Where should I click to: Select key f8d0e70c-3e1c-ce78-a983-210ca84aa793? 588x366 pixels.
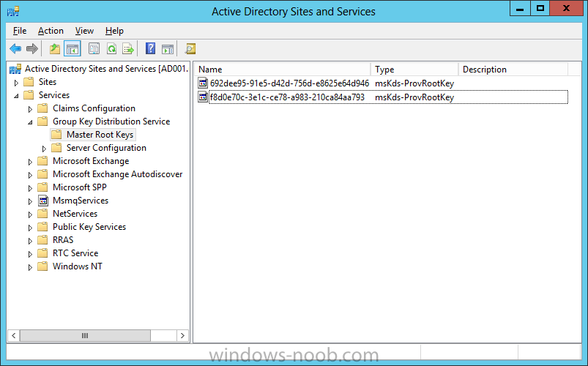coord(287,97)
